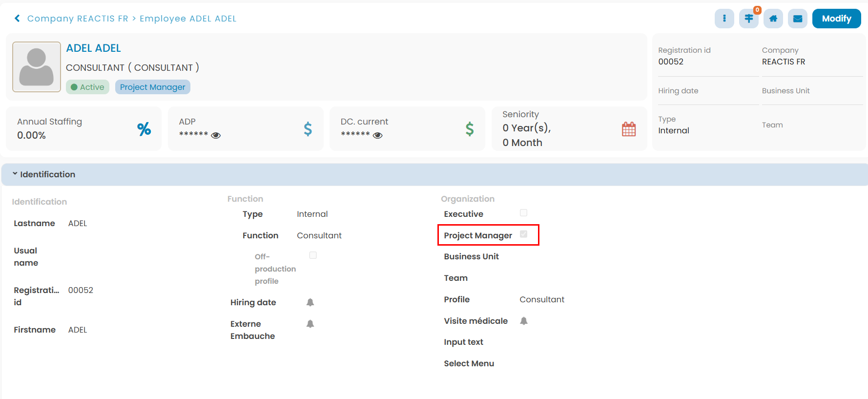
Task: Toggle the Off-production profile checkbox
Action: click(x=313, y=255)
